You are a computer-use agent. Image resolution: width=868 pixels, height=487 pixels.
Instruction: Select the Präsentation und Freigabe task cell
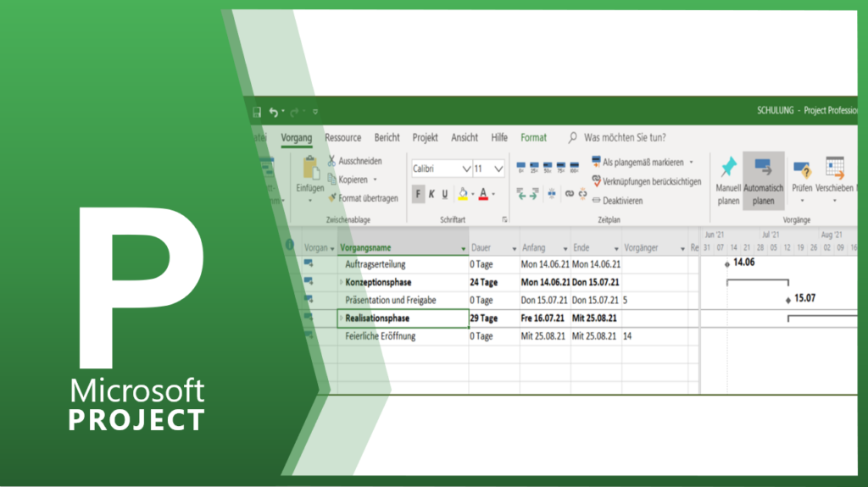pos(403,301)
